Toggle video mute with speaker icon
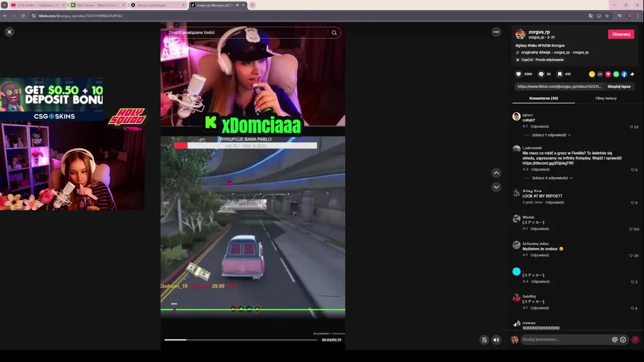The image size is (644, 362). click(x=496, y=340)
